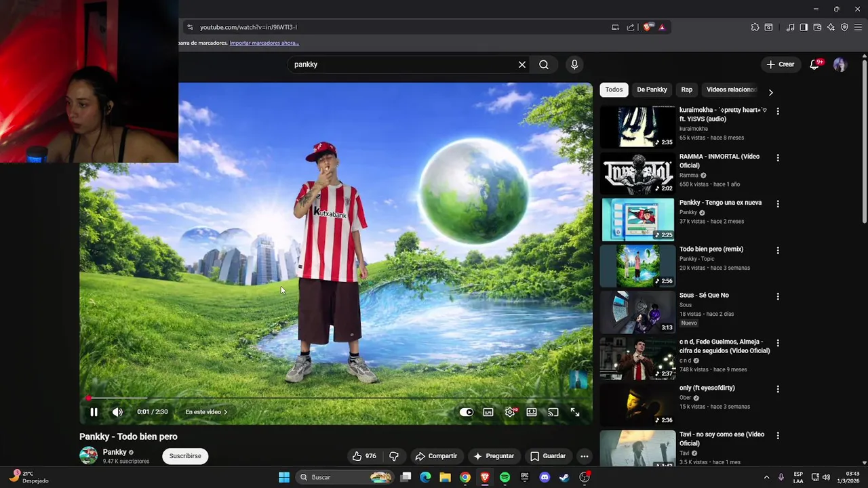The width and height of the screenshot is (868, 488).
Task: Dislike the video with thumbs down
Action: click(x=394, y=456)
